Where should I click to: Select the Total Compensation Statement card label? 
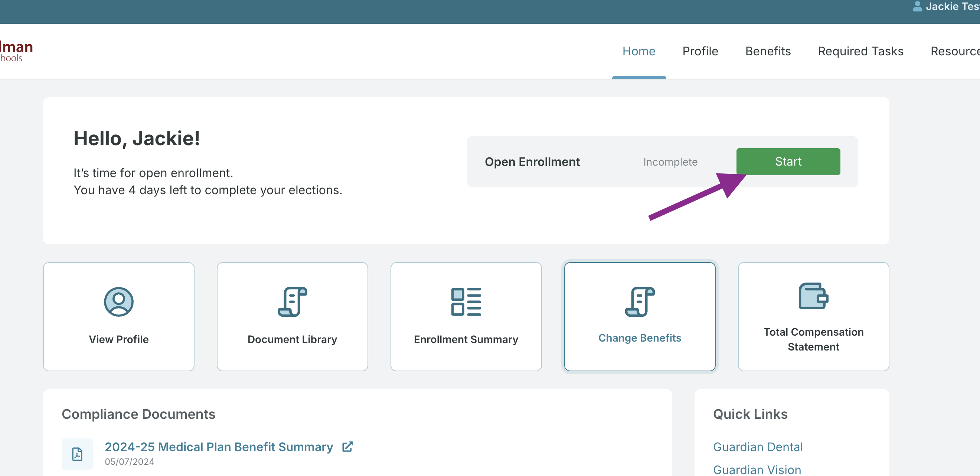[x=813, y=339]
